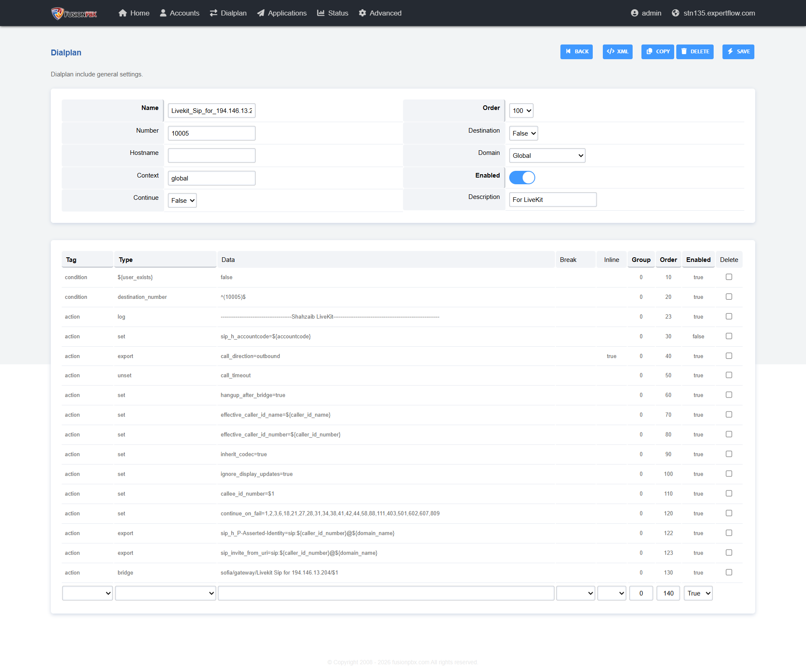Check delete box for hangup_after_bridge row
806x672 pixels.
pos(729,395)
